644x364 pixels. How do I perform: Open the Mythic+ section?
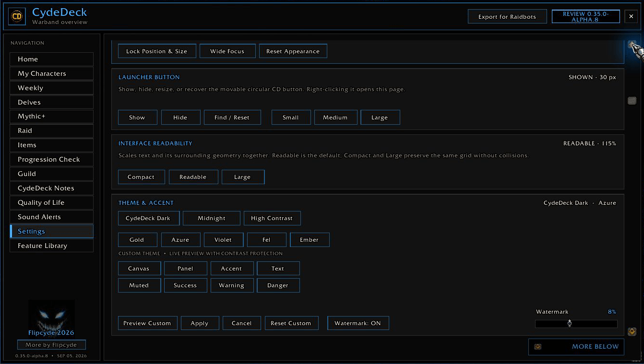(52, 117)
